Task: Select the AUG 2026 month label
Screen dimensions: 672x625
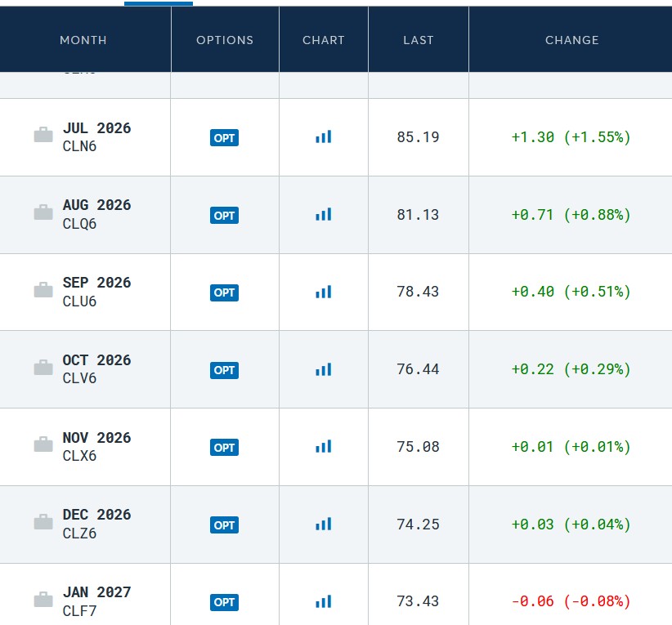Action: [x=96, y=205]
